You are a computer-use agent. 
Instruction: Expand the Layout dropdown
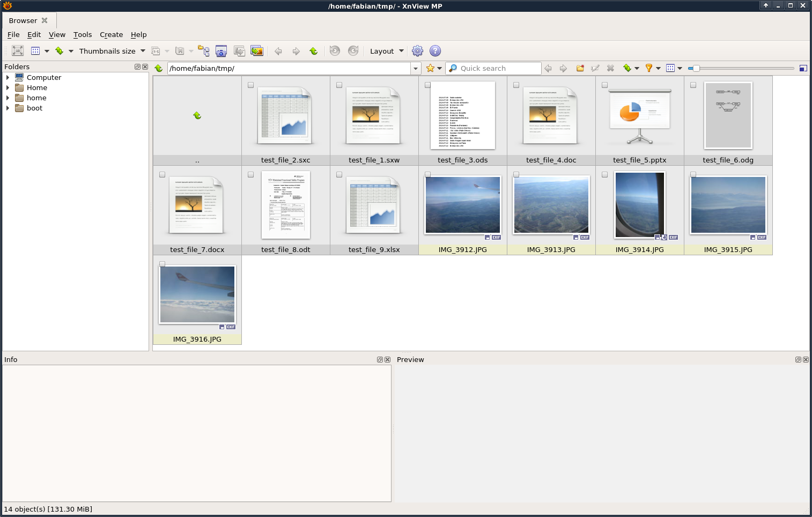tap(386, 51)
